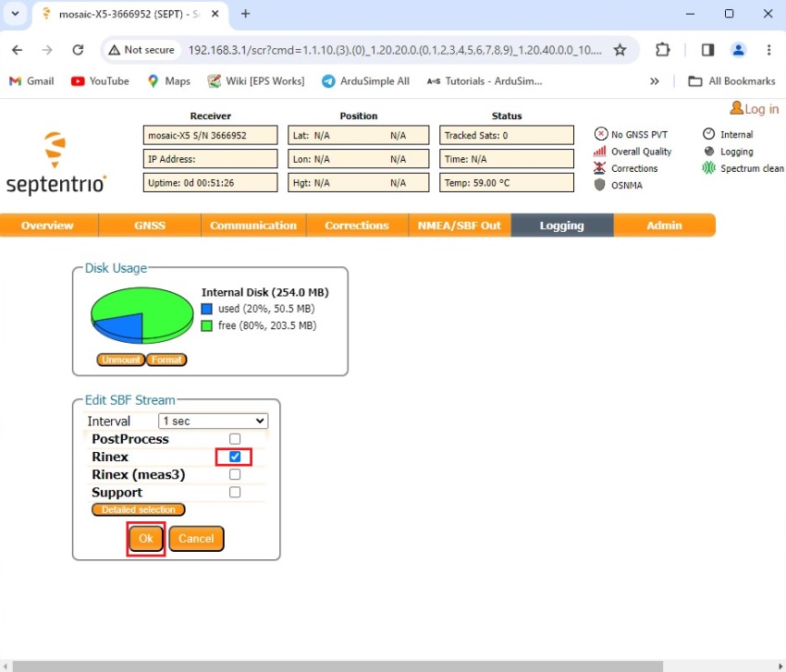Uncheck the Rinex checkbox
This screenshot has width=786, height=672.
click(235, 457)
